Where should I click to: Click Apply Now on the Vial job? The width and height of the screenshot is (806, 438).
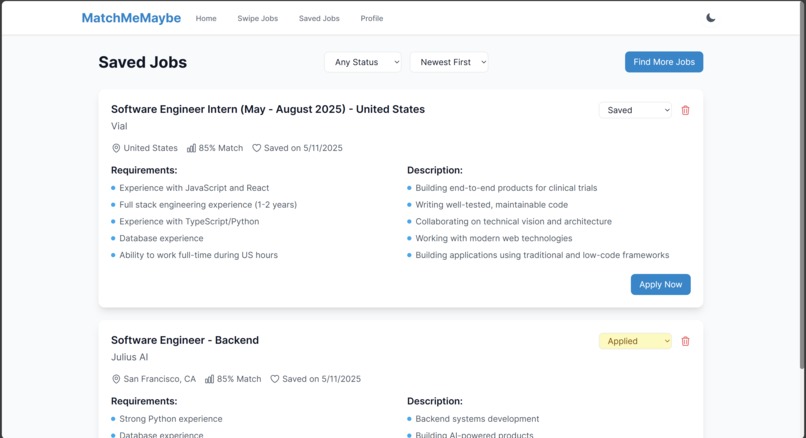(x=661, y=284)
